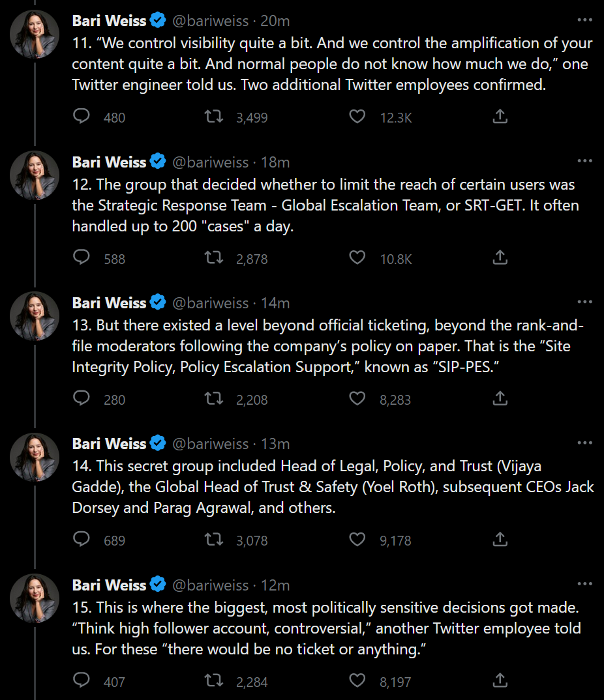Click Bari Weiss name on tweet 14
This screenshot has width=604, height=700.
click(110, 444)
